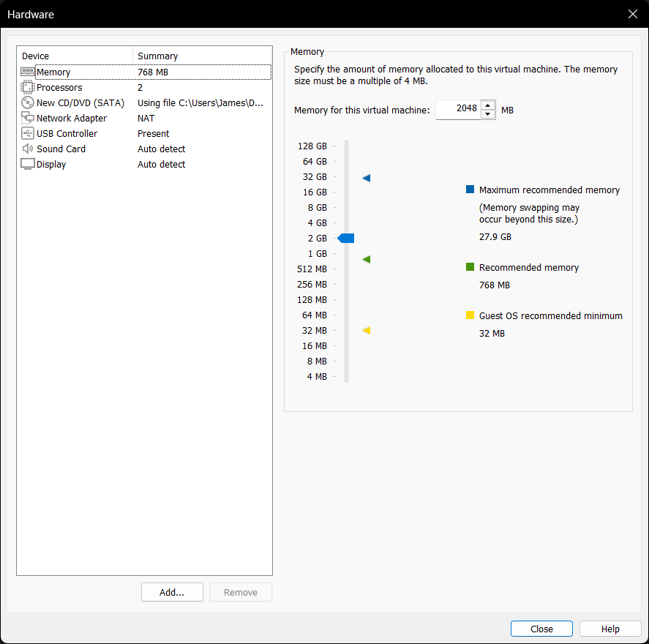Select the NAT summary for Network Adapter
This screenshot has width=649, height=644.
pyautogui.click(x=146, y=119)
